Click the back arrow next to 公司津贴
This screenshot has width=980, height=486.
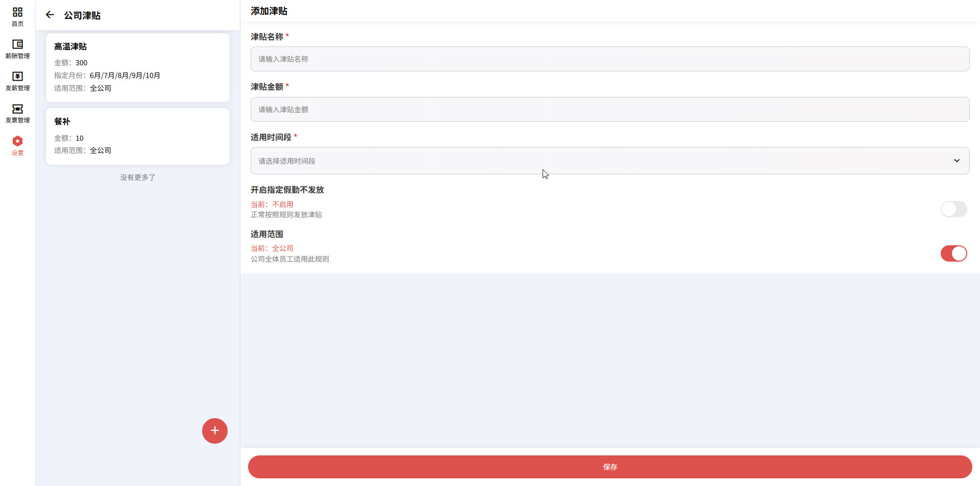(x=50, y=15)
